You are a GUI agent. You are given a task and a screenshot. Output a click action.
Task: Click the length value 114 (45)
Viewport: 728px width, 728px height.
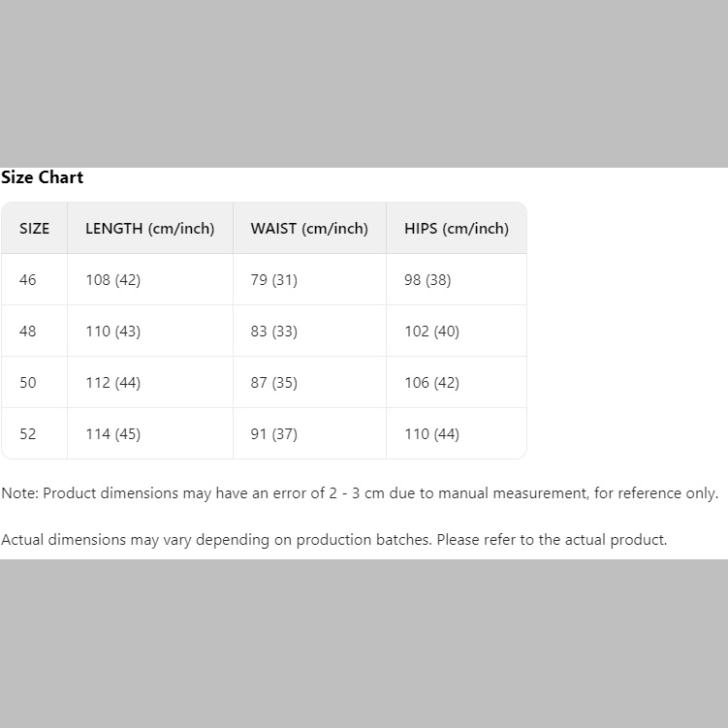click(112, 434)
